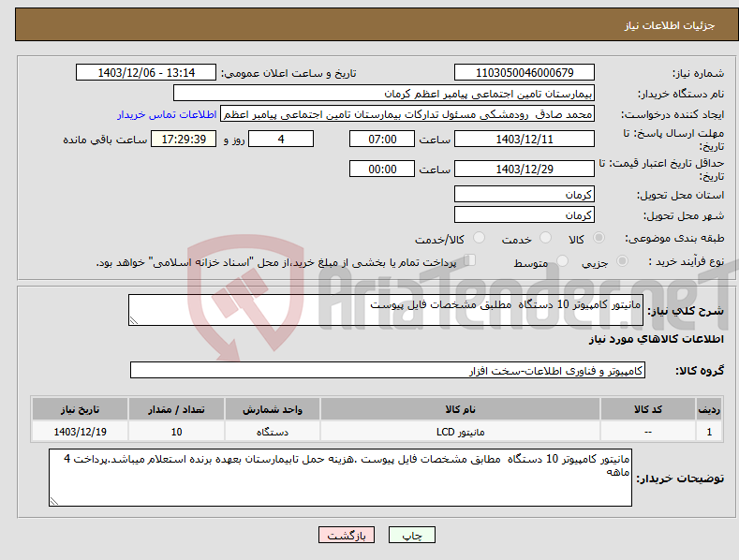Click the validity time field 00:00
Viewport: 739px width, 560px height.
(382, 169)
